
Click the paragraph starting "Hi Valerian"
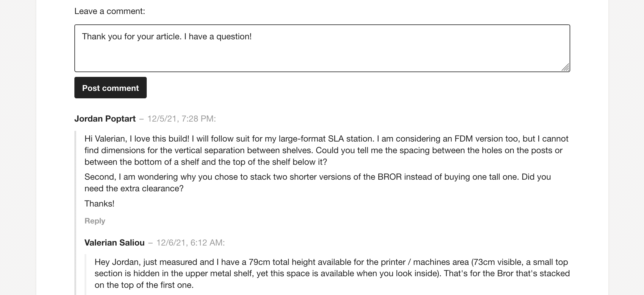pyautogui.click(x=326, y=150)
